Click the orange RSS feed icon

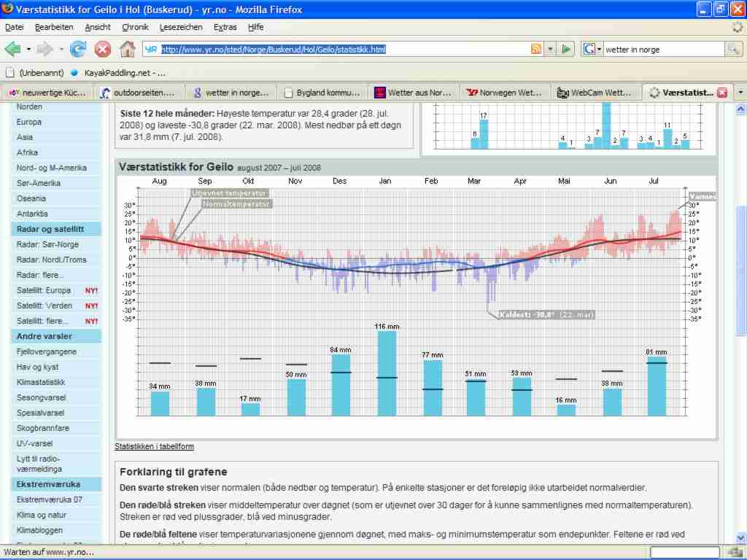(536, 49)
